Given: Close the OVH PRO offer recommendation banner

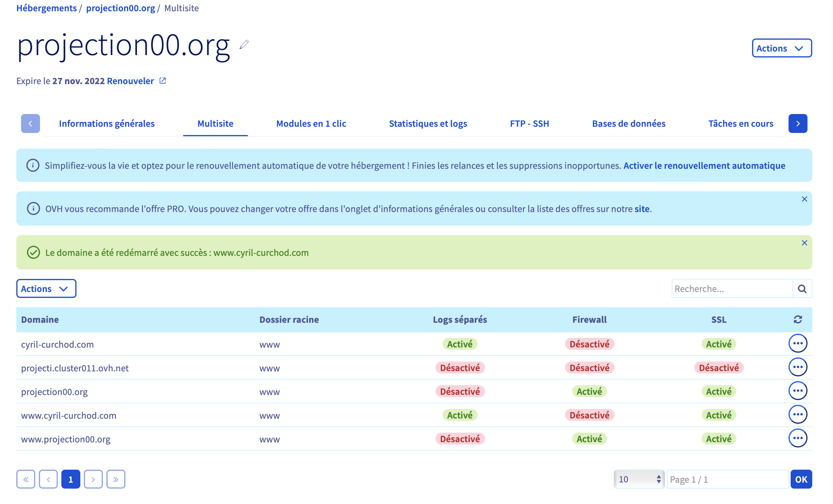Looking at the screenshot, I should [x=804, y=199].
